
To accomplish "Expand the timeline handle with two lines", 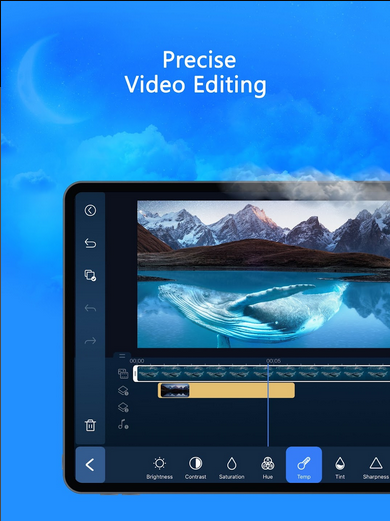I will point(122,356).
